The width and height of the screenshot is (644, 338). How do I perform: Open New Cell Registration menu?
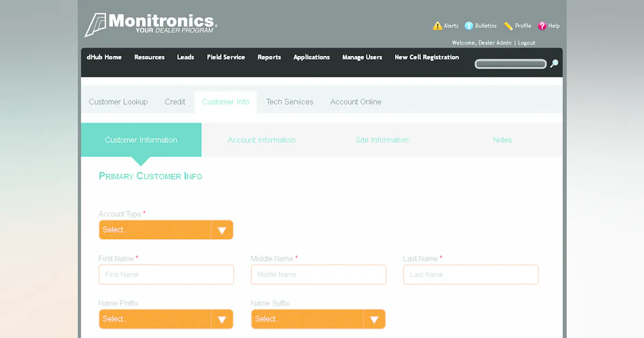click(x=427, y=57)
